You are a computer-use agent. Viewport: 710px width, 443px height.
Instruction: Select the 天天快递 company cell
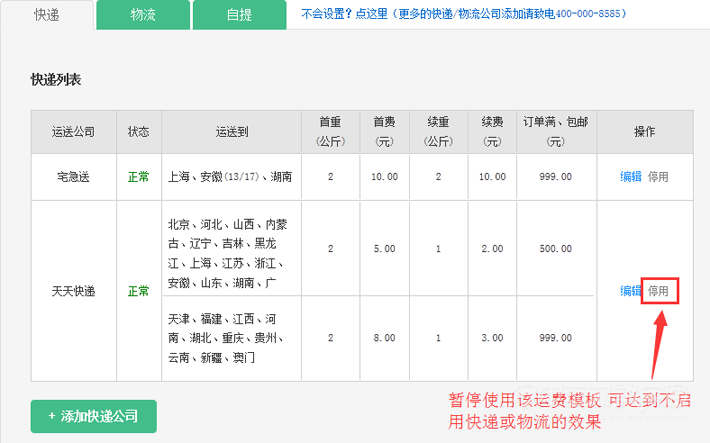point(73,291)
